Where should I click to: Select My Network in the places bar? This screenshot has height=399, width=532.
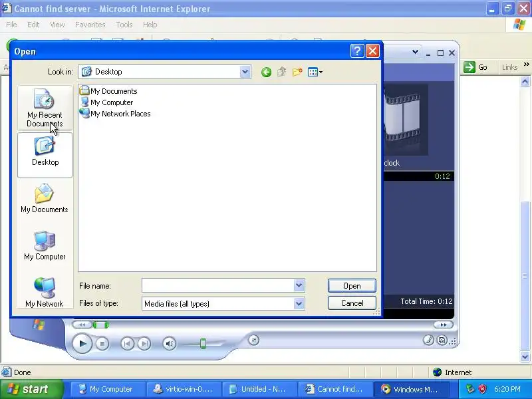point(45,293)
